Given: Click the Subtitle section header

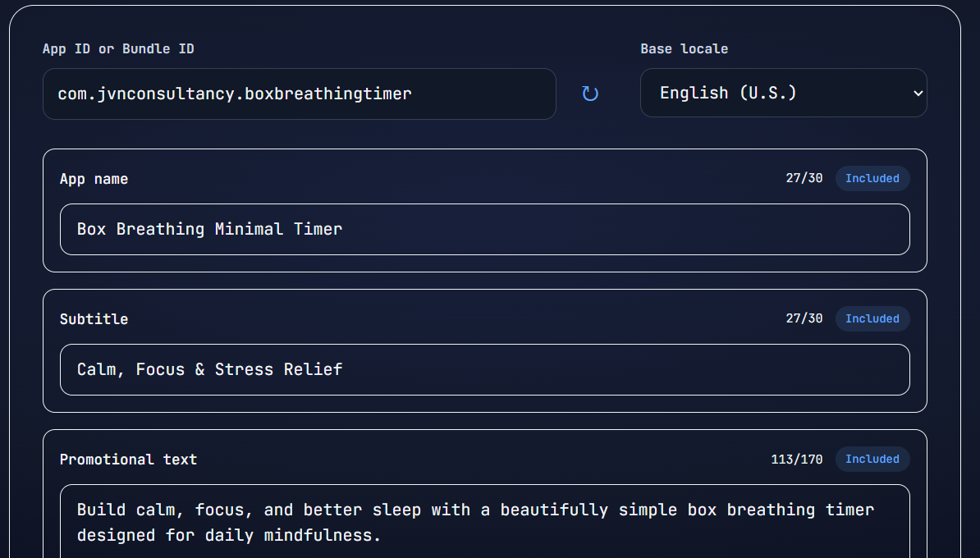Looking at the screenshot, I should (x=94, y=318).
